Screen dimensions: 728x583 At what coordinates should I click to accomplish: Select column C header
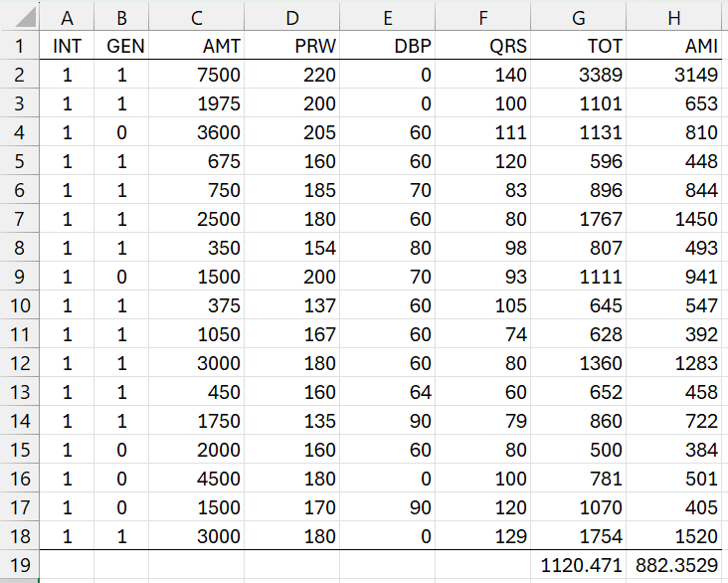pos(196,17)
